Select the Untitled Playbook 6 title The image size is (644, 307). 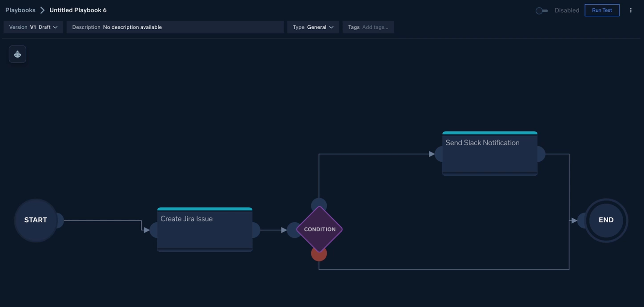[x=78, y=10]
